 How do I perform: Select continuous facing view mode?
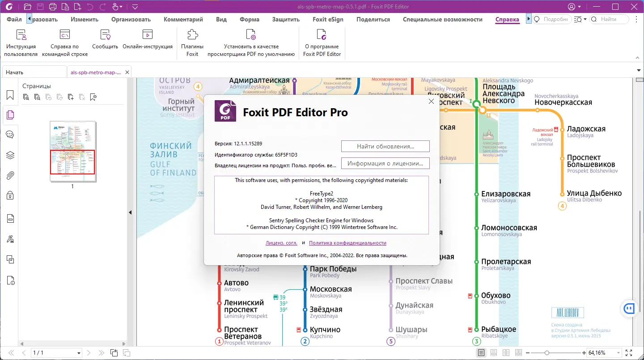(519, 353)
